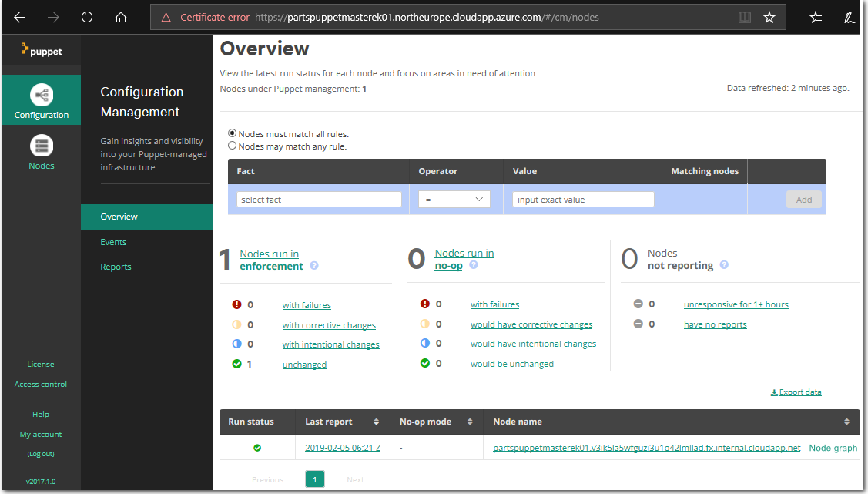This screenshot has height=494, width=868.
Task: Go to browser home page icon
Action: 121,17
